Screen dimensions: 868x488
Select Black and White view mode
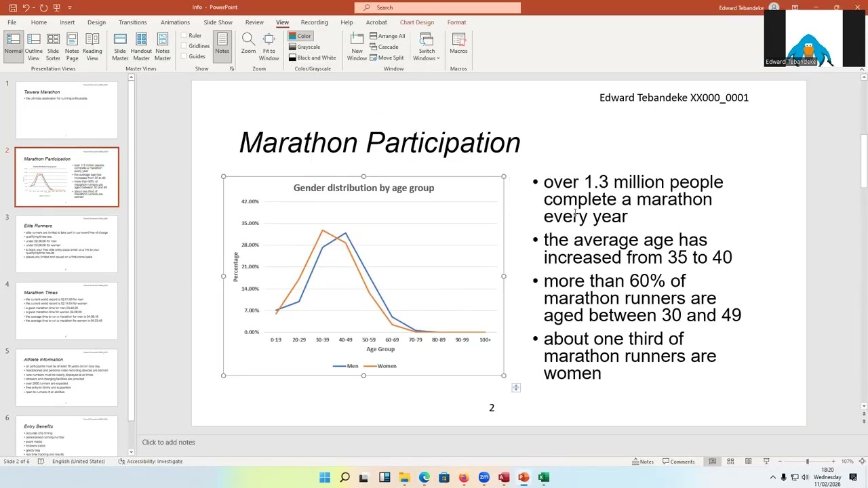tap(312, 58)
